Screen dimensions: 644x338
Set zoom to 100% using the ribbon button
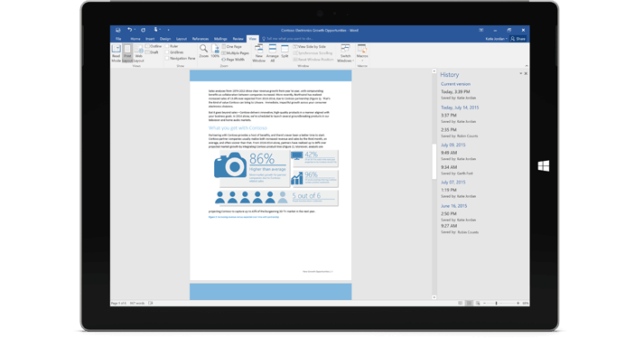click(x=215, y=52)
